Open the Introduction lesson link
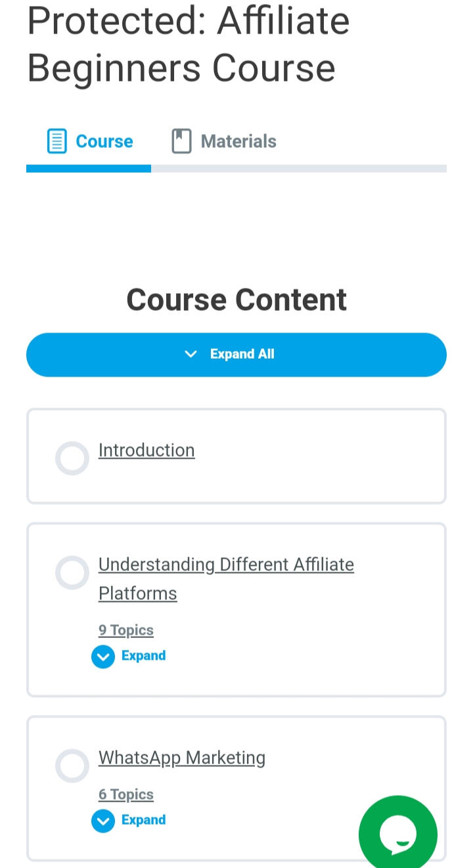473x868 pixels. coord(146,450)
